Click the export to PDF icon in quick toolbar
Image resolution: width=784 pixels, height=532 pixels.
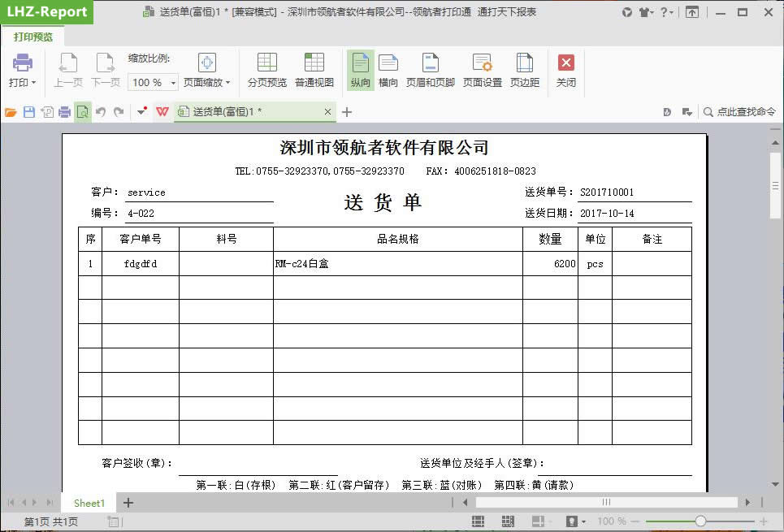47,112
